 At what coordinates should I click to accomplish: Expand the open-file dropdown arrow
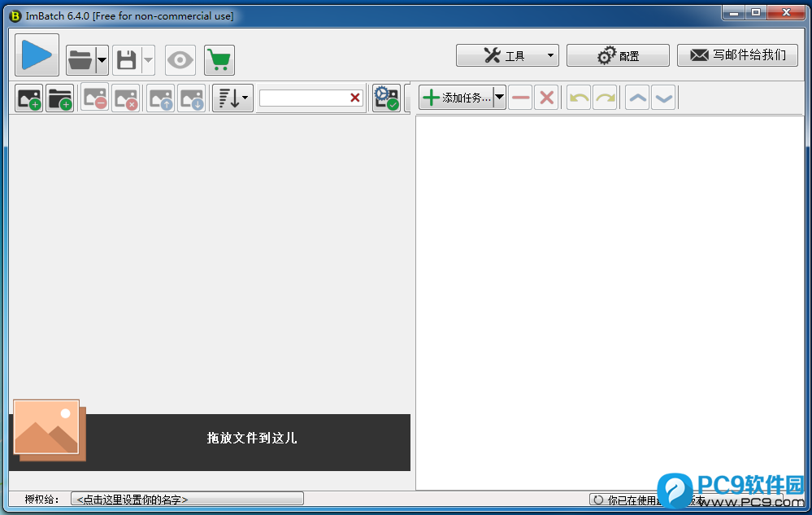tap(102, 60)
